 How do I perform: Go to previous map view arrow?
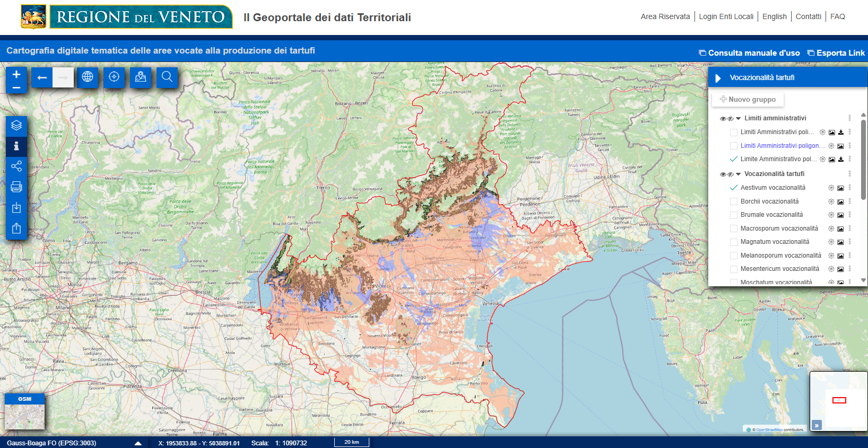click(42, 77)
